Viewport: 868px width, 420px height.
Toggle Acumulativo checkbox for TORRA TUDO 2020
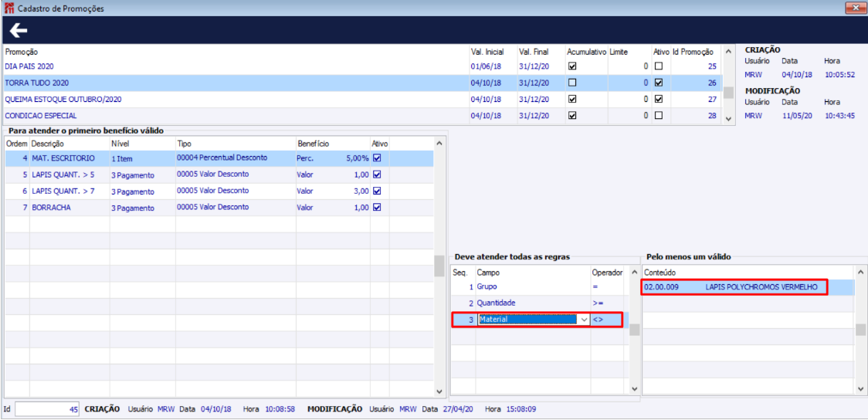572,83
